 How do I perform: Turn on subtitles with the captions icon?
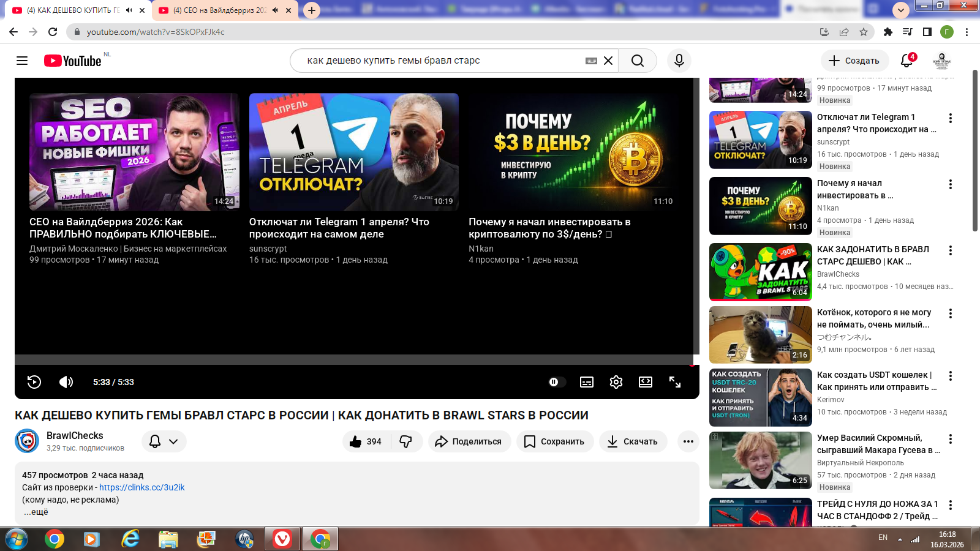pyautogui.click(x=587, y=382)
